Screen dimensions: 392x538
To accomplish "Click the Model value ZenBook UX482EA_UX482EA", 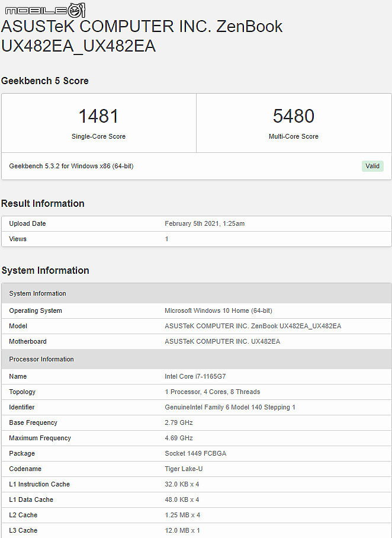I will [253, 326].
